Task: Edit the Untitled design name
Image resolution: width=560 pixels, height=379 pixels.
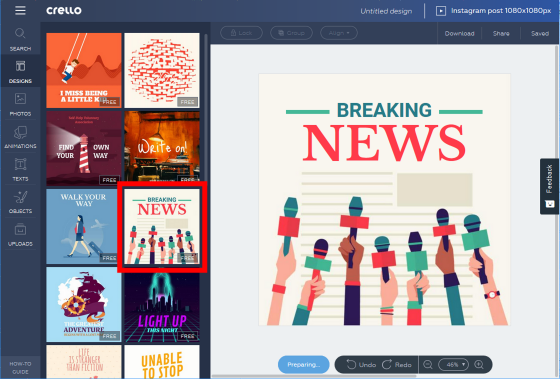Action: (x=386, y=11)
